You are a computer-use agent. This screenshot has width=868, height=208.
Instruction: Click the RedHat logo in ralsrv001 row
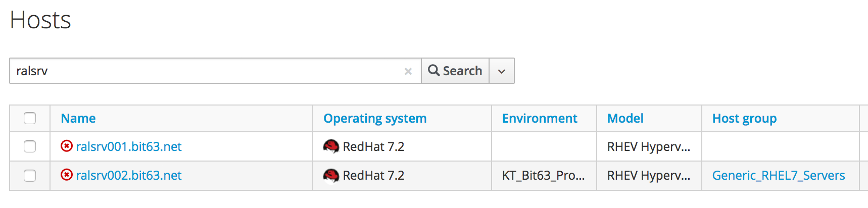331,146
